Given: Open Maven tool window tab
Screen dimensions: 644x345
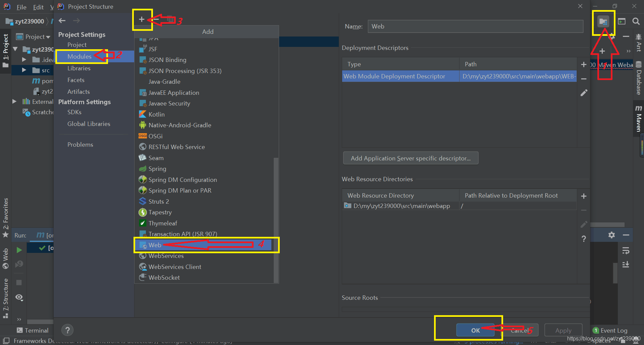Looking at the screenshot, I should pyautogui.click(x=639, y=119).
